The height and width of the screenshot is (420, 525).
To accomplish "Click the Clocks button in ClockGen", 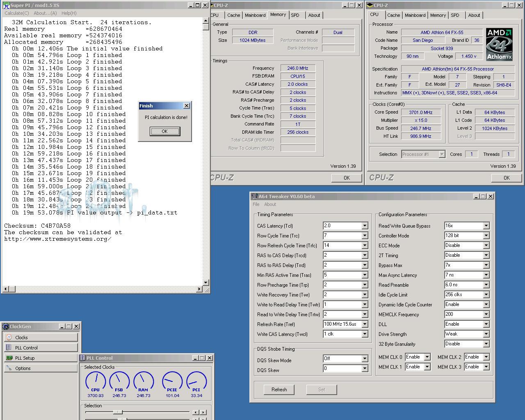I will pos(41,337).
